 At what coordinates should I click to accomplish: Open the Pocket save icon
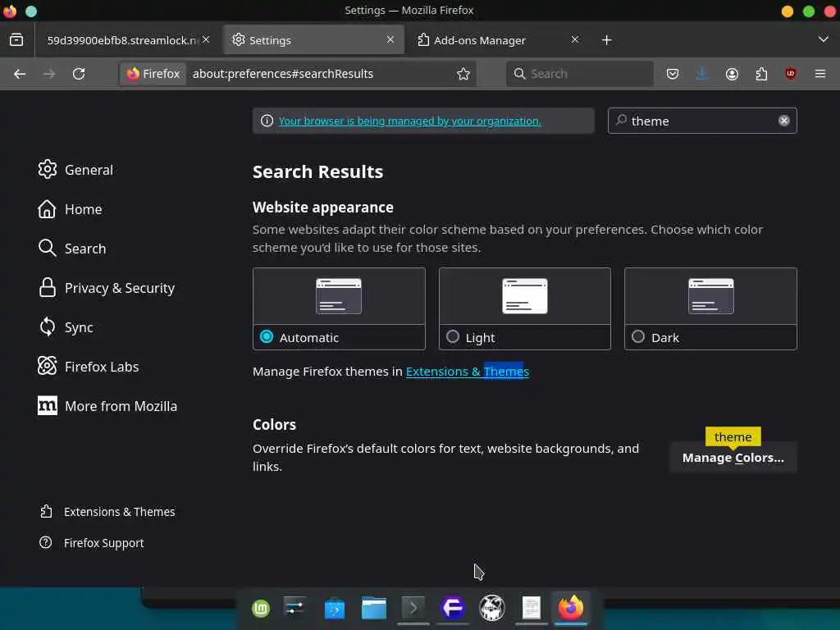click(673, 74)
